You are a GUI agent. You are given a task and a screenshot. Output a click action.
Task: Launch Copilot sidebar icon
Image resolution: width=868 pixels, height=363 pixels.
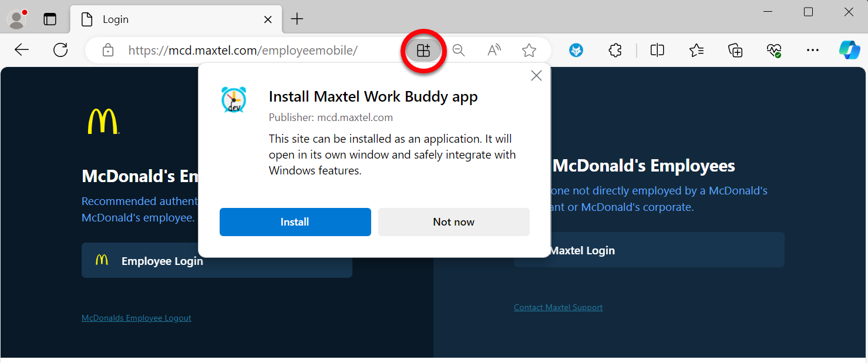click(850, 51)
